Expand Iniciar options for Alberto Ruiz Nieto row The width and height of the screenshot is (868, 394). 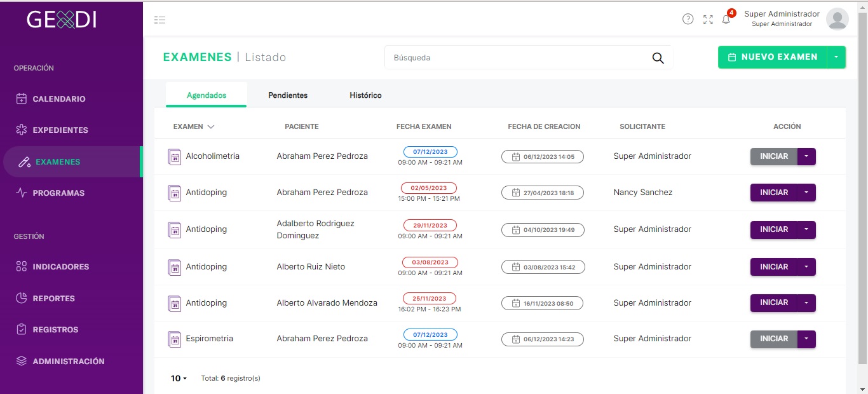[806, 267]
